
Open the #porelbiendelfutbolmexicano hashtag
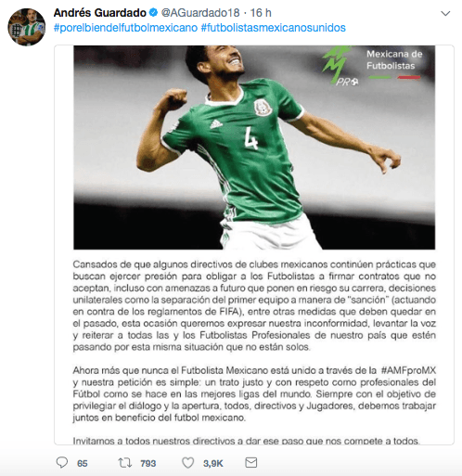click(125, 28)
